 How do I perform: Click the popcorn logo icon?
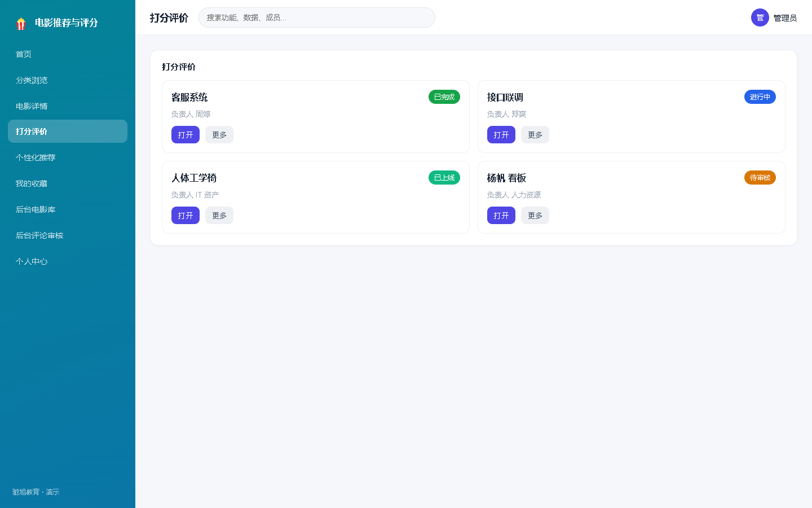point(21,23)
